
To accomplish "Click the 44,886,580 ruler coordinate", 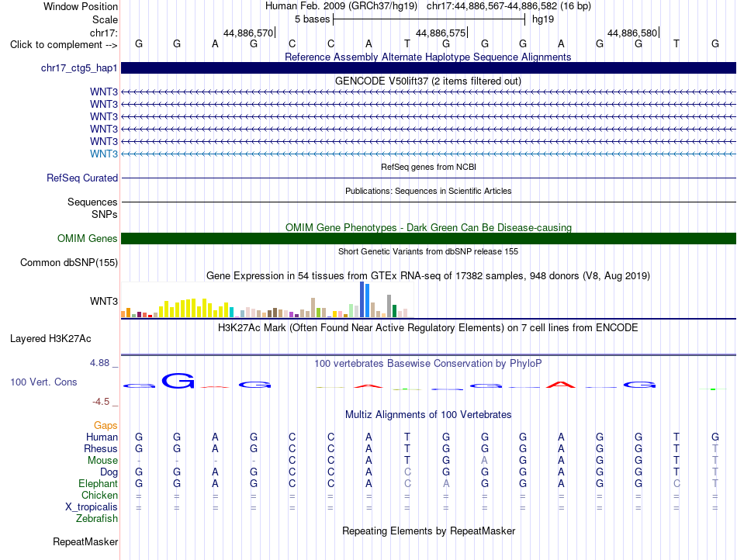I will click(631, 33).
